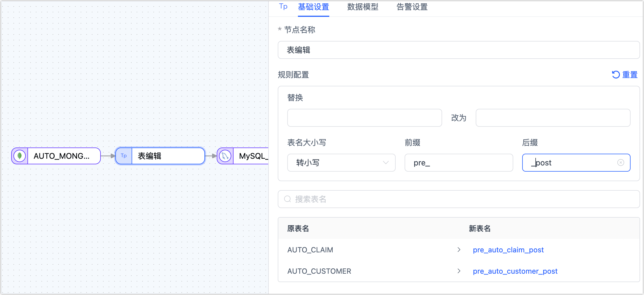Screen dimensions: 644x295
Task: Click the 重置 reset circular arrow icon
Action: (x=616, y=75)
